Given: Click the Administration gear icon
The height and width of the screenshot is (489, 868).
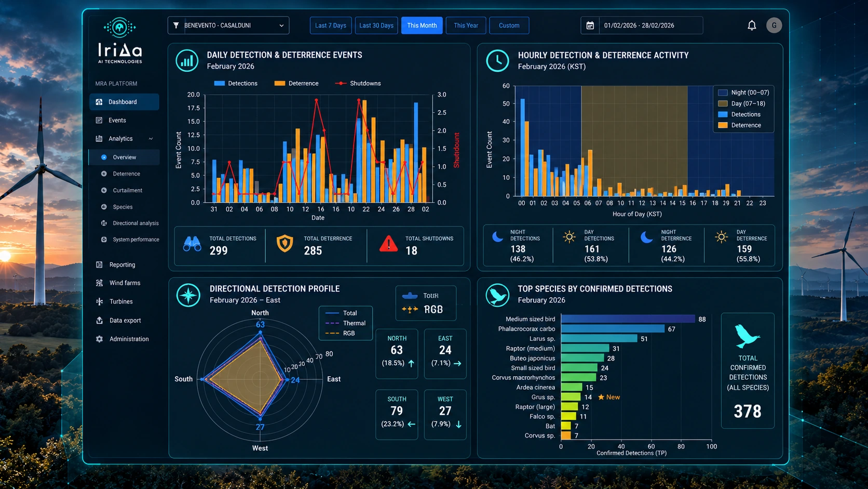Looking at the screenshot, I should (x=99, y=339).
